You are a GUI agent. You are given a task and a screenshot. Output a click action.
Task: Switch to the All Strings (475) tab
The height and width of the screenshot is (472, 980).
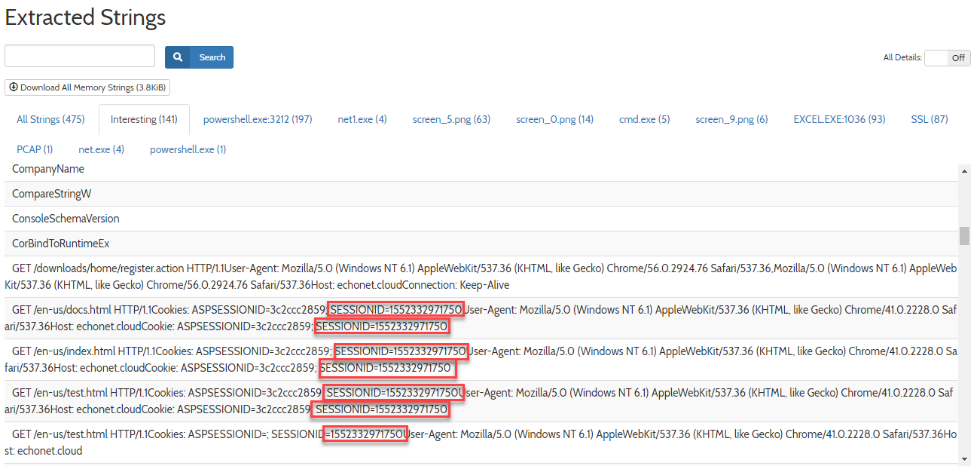(50, 119)
